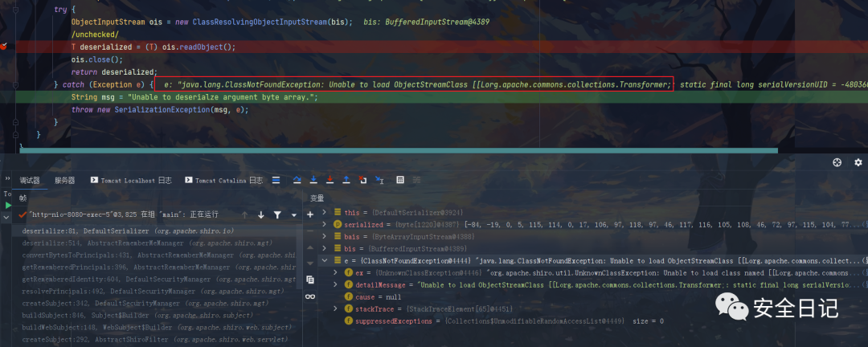Click the 'return deserialized;' code line

pyautogui.click(x=114, y=72)
